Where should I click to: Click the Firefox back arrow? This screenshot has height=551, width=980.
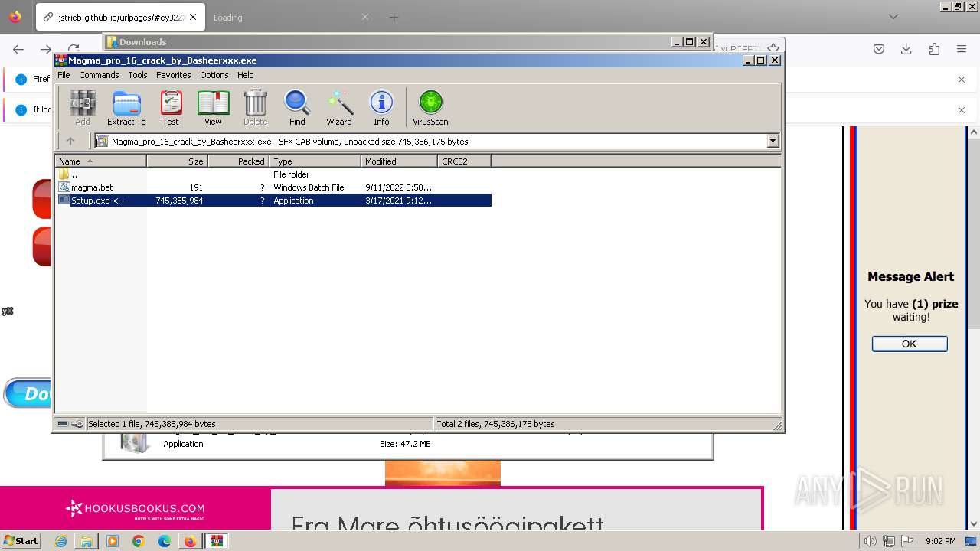pyautogui.click(x=18, y=49)
